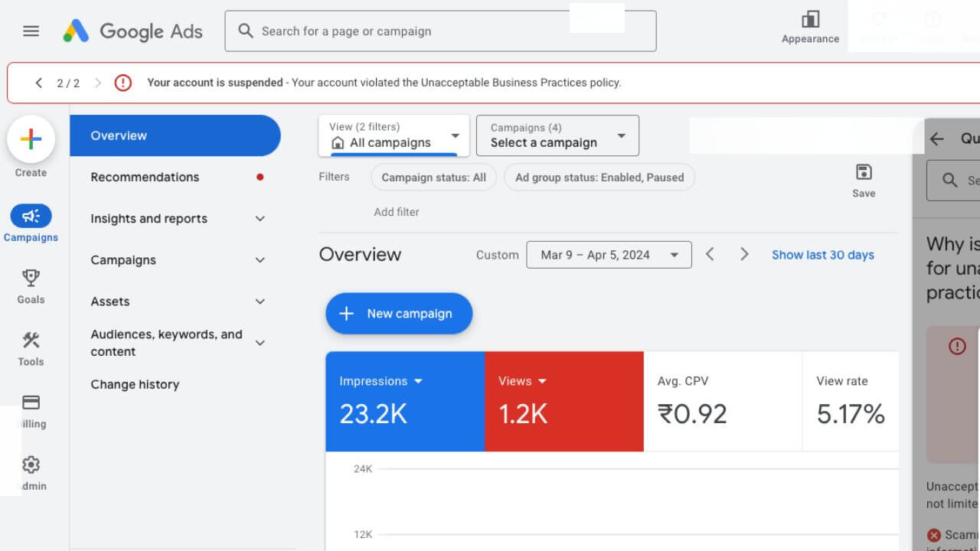Click the Appearance icon
The width and height of the screenshot is (980, 551).
[810, 20]
